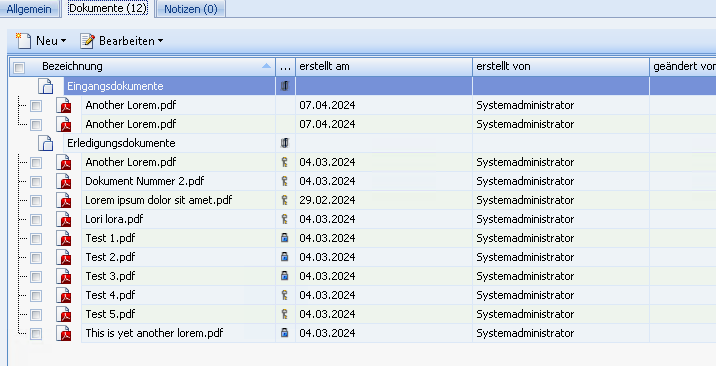Click the Bearbeiten pencil icon
The width and height of the screenshot is (716, 366).
click(x=87, y=41)
